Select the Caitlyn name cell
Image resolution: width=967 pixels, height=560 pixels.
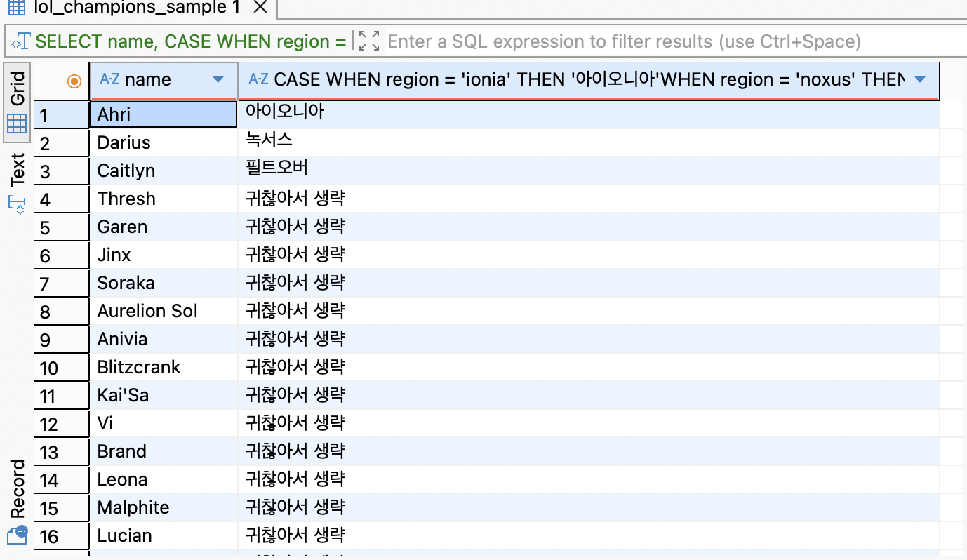(164, 171)
